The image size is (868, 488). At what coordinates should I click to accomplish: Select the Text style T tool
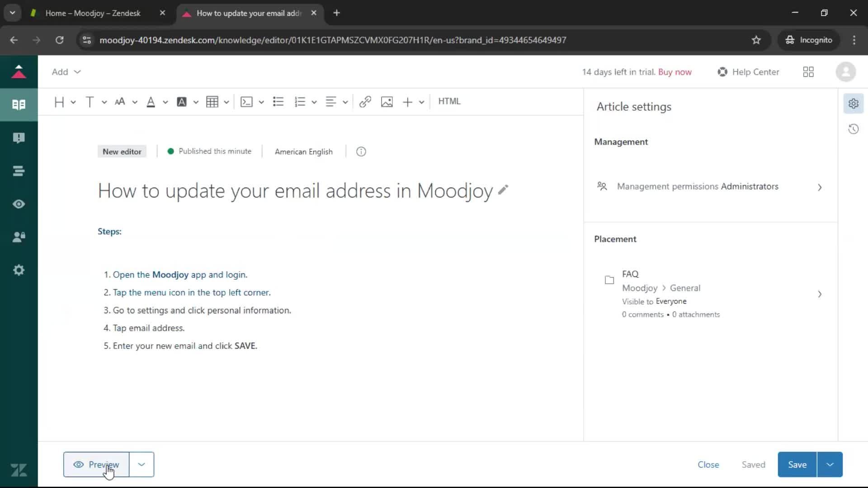90,102
